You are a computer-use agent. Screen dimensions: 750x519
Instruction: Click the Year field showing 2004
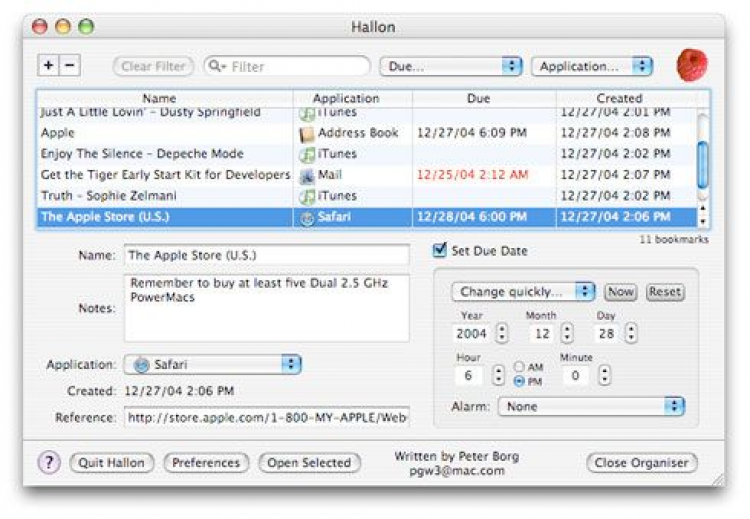471,333
